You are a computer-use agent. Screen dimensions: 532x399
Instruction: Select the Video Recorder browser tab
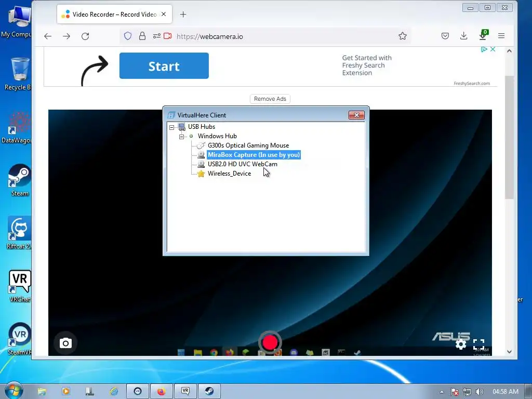[114, 14]
